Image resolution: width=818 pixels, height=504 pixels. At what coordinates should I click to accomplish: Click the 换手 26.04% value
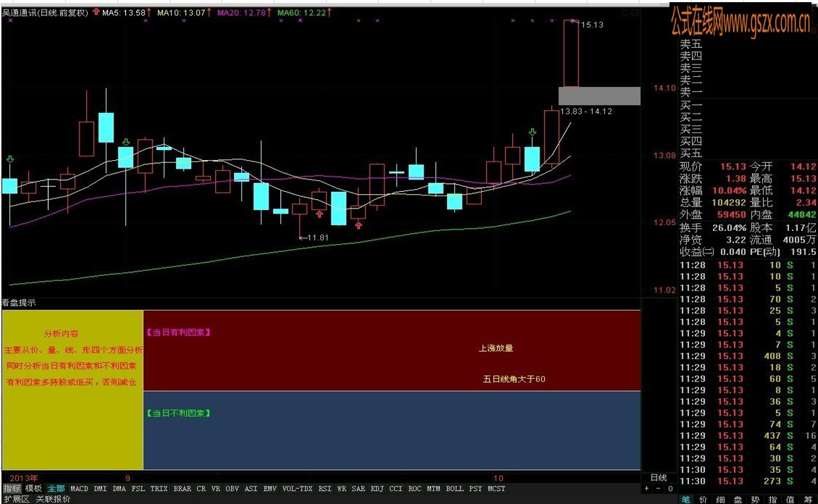point(728,228)
